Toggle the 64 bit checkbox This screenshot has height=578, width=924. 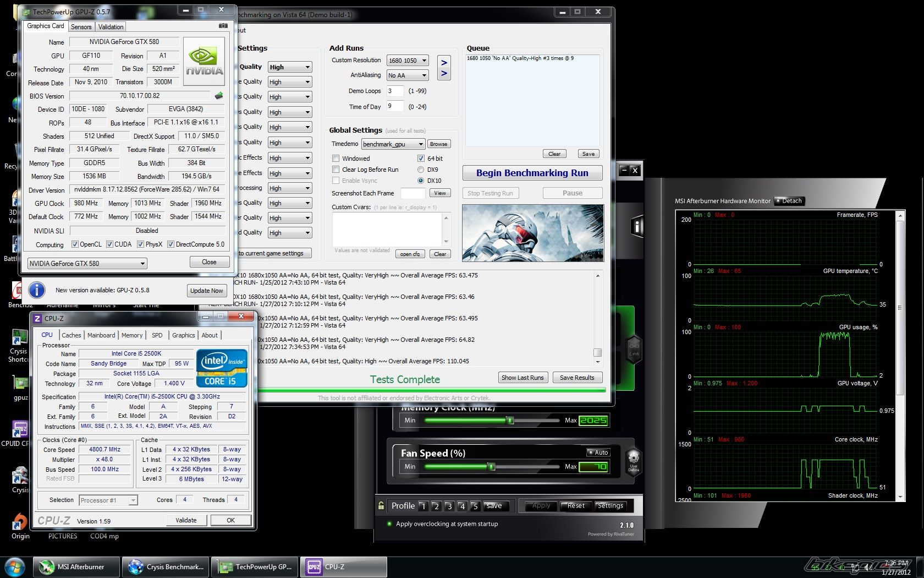pos(421,159)
